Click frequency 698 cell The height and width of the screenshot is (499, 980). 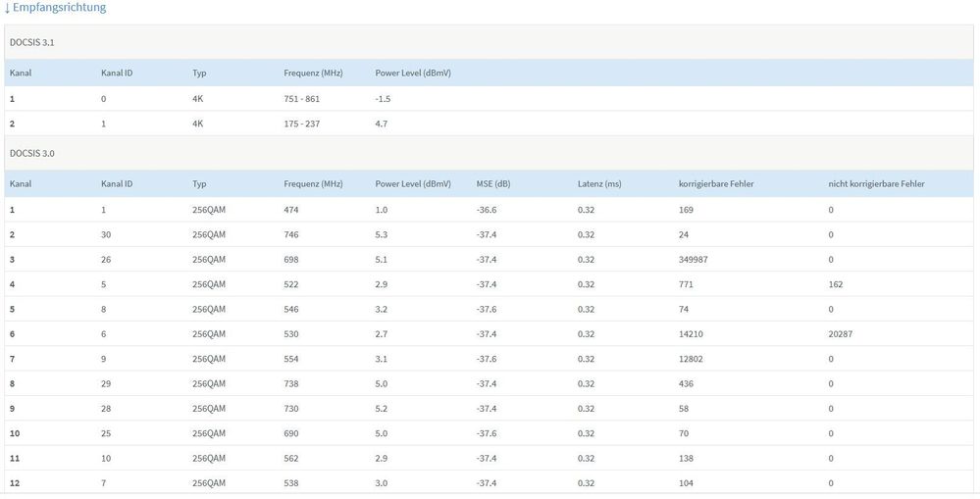291,259
